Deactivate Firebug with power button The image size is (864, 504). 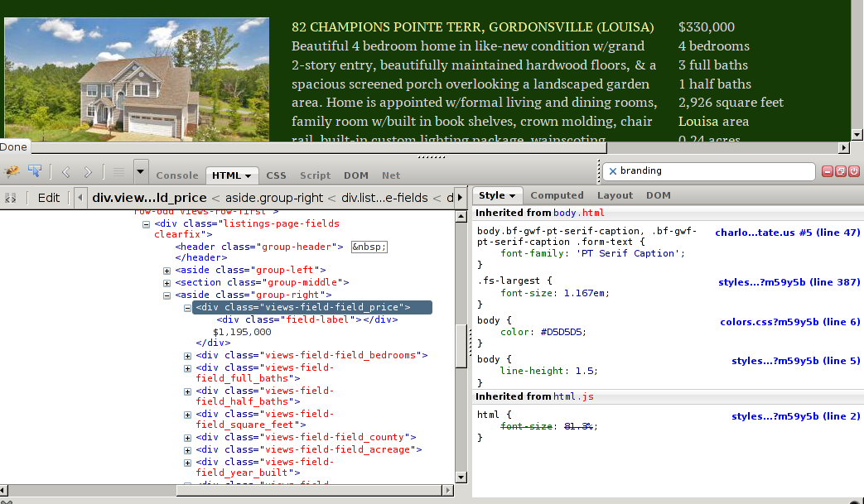[x=853, y=171]
